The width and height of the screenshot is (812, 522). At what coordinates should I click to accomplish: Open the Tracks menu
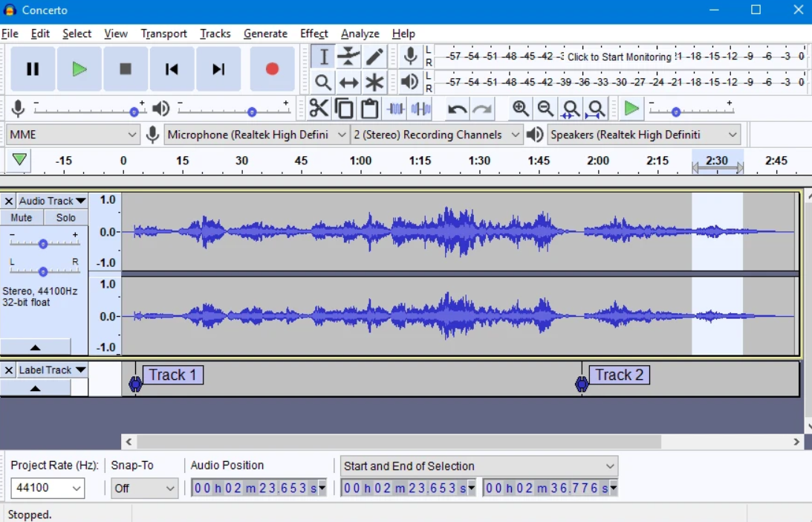point(215,33)
